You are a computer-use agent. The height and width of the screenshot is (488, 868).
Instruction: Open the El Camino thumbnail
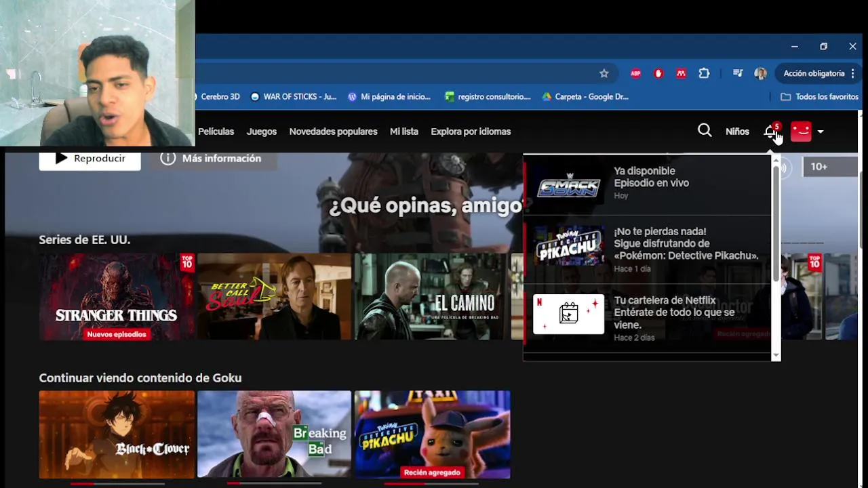[x=431, y=297]
